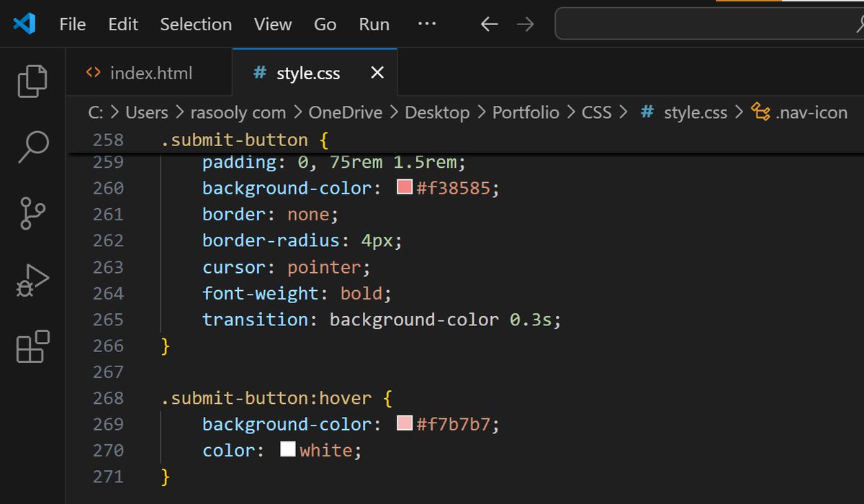864x504 pixels.
Task: Click the Desktop breadcrumb segment
Action: point(437,112)
